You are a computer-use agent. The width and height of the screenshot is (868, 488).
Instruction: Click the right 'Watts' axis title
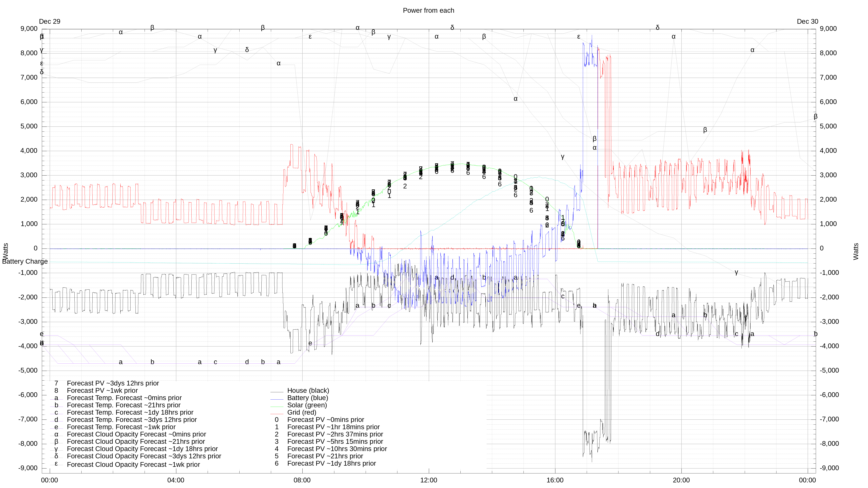pyautogui.click(x=856, y=252)
